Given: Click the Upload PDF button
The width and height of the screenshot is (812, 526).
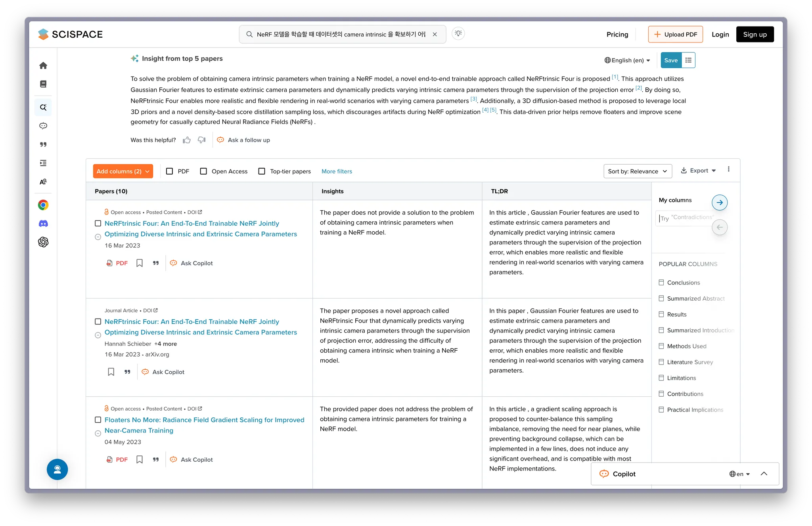Looking at the screenshot, I should [675, 35].
